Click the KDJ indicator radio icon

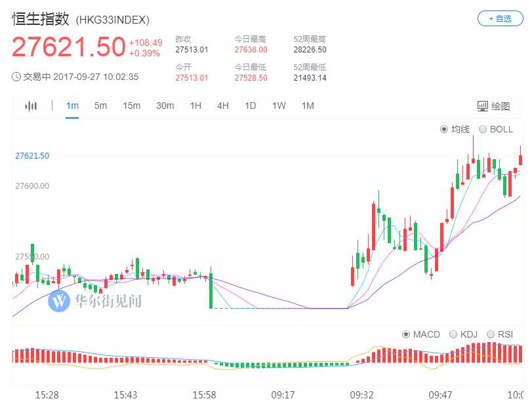click(453, 334)
